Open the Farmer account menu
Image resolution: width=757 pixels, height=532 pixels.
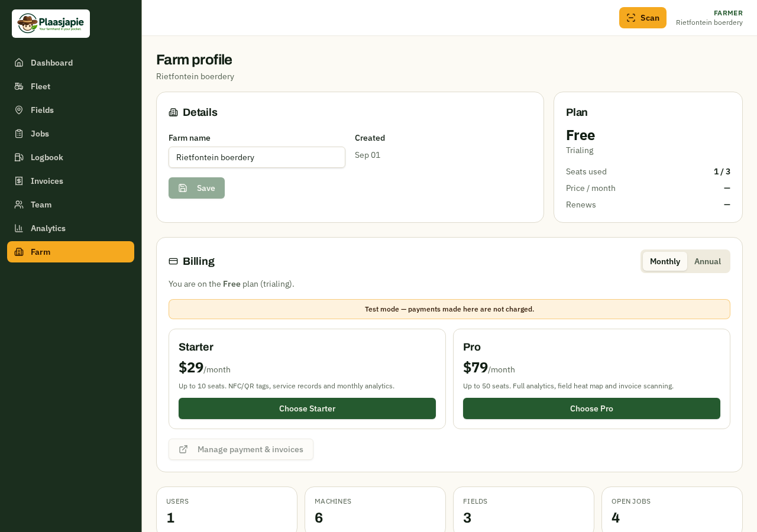coord(709,18)
